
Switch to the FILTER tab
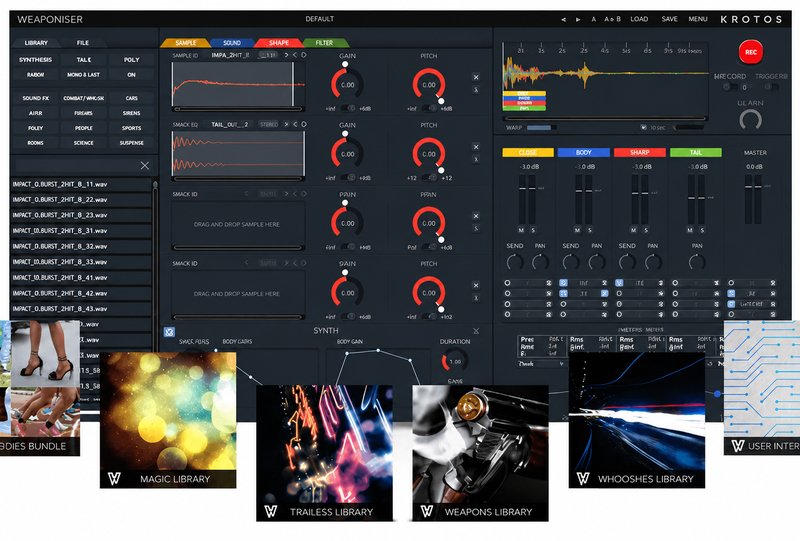pos(324,43)
